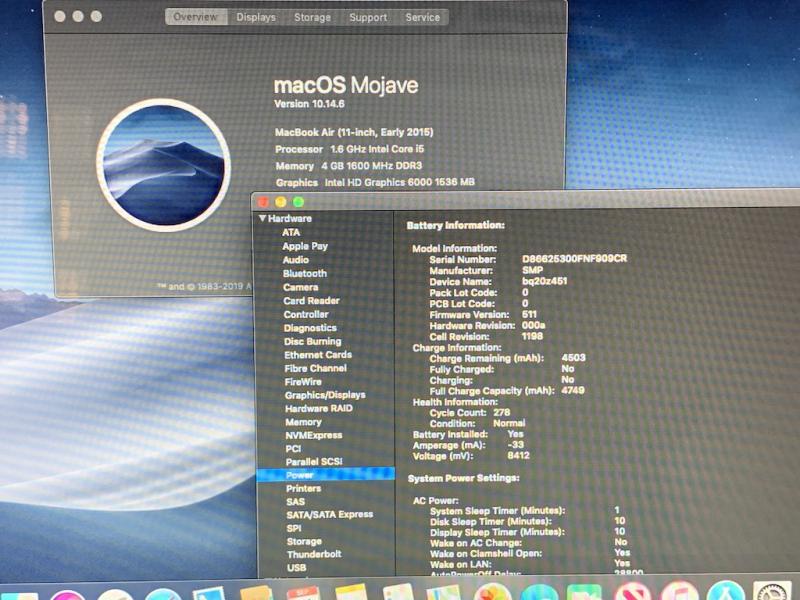Open the Support tab
The height and width of the screenshot is (600, 800).
pos(368,17)
